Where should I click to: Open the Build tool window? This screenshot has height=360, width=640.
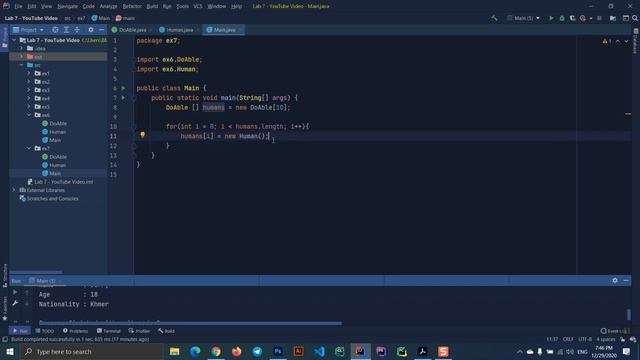coord(166,331)
